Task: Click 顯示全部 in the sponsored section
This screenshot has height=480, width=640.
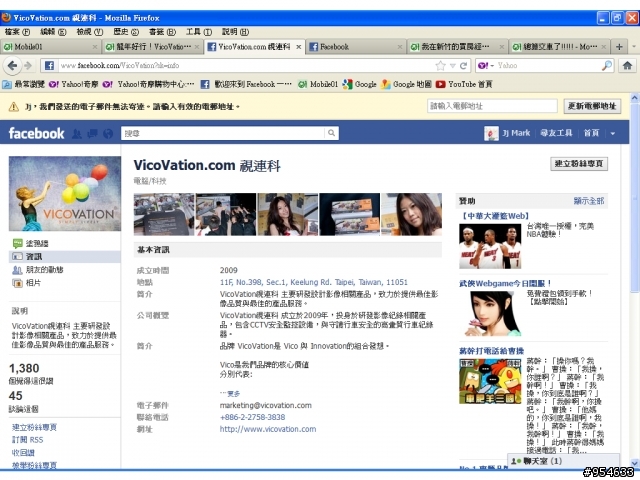Action: tap(588, 201)
